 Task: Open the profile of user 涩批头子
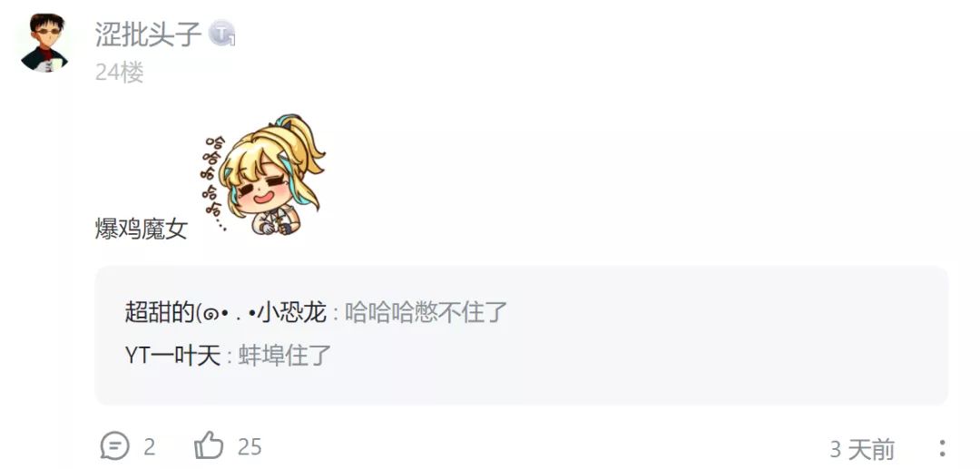click(x=148, y=33)
